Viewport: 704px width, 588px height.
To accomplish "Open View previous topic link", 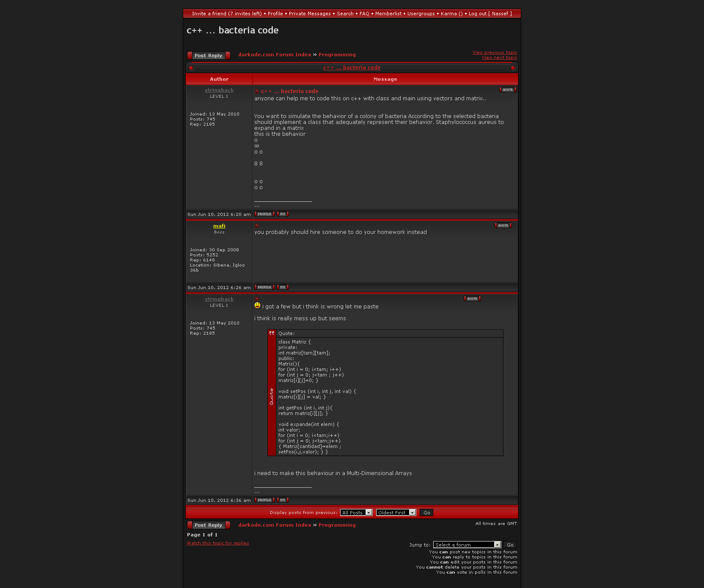I will 495,52.
